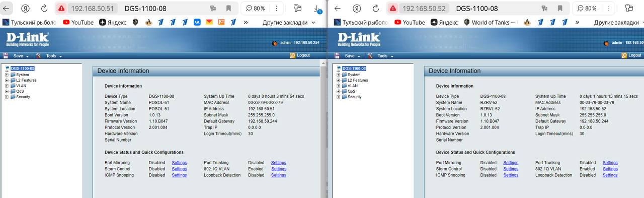Select the DGS-1100-08 root node in the right tree
The image size is (644, 198).
(x=354, y=69)
